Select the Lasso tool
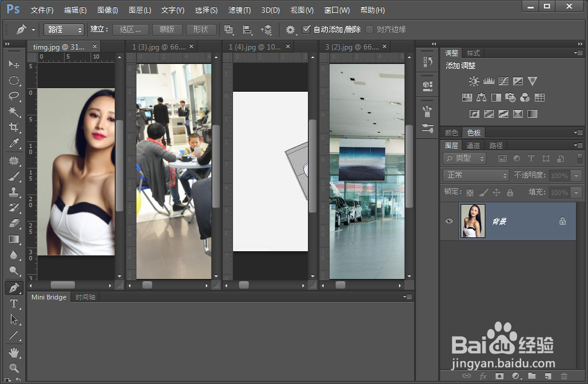The image size is (588, 384). [14, 96]
